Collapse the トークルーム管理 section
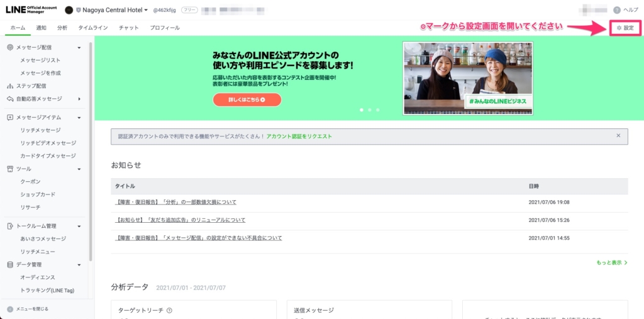Viewport: 644px width, 319px height. [79, 227]
